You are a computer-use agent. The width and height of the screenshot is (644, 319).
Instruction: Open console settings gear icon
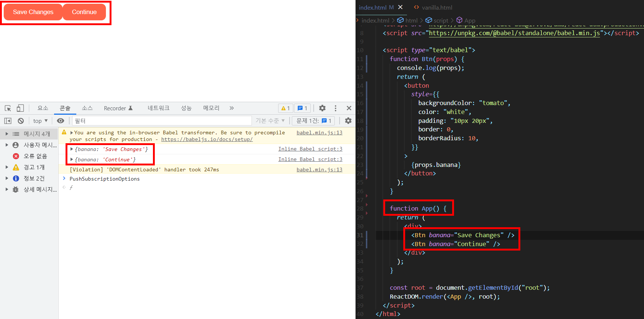[x=348, y=121]
